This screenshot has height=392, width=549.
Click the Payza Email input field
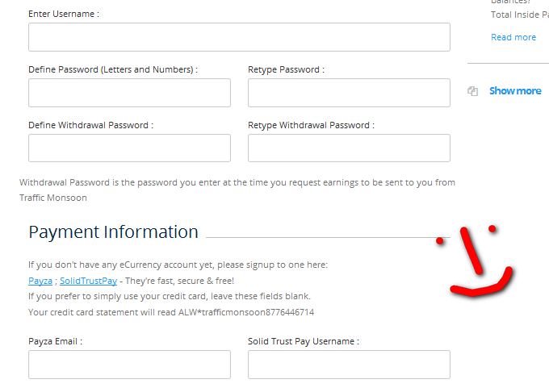129,365
